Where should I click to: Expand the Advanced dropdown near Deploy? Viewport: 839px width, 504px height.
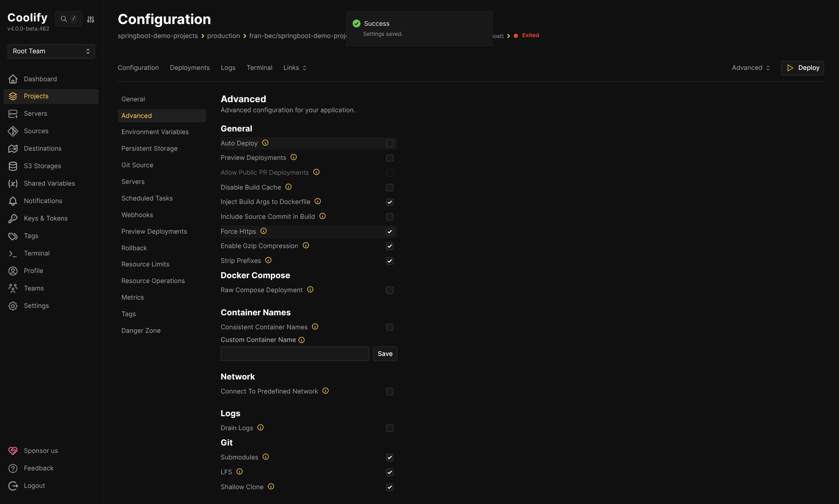(x=751, y=68)
